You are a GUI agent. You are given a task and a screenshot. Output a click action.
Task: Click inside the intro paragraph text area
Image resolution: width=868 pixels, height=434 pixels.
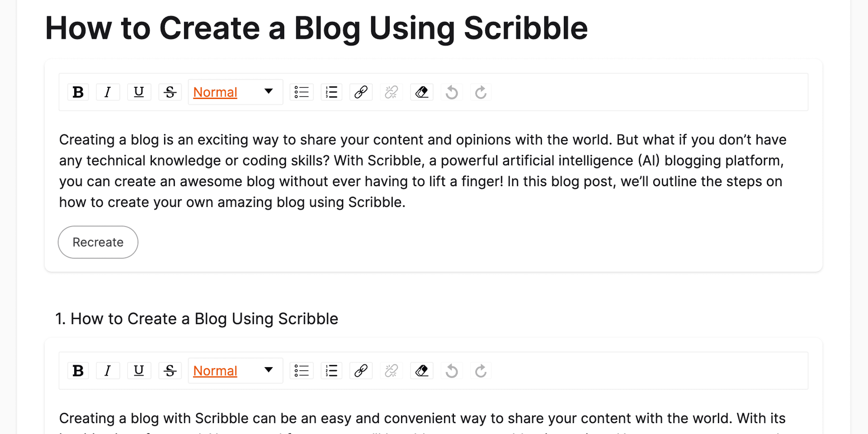click(x=407, y=170)
